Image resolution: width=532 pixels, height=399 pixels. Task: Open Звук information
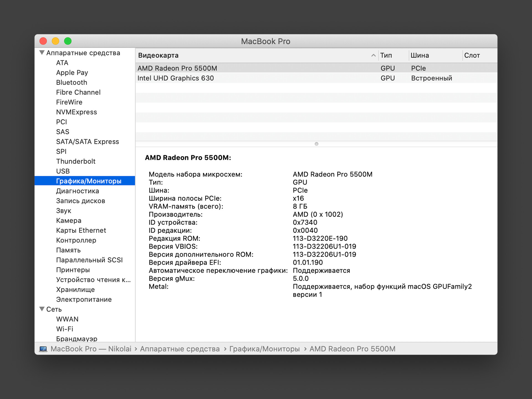click(64, 211)
